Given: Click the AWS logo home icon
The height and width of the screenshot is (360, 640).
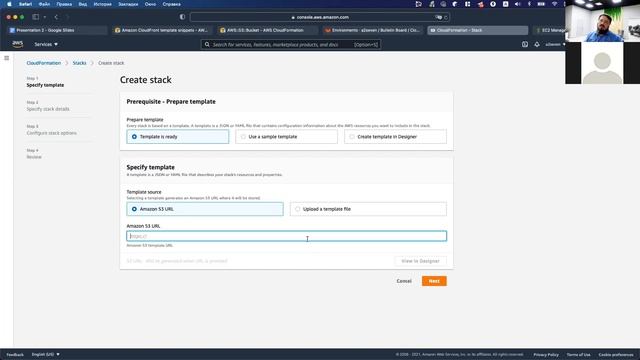Looking at the screenshot, I should point(18,44).
